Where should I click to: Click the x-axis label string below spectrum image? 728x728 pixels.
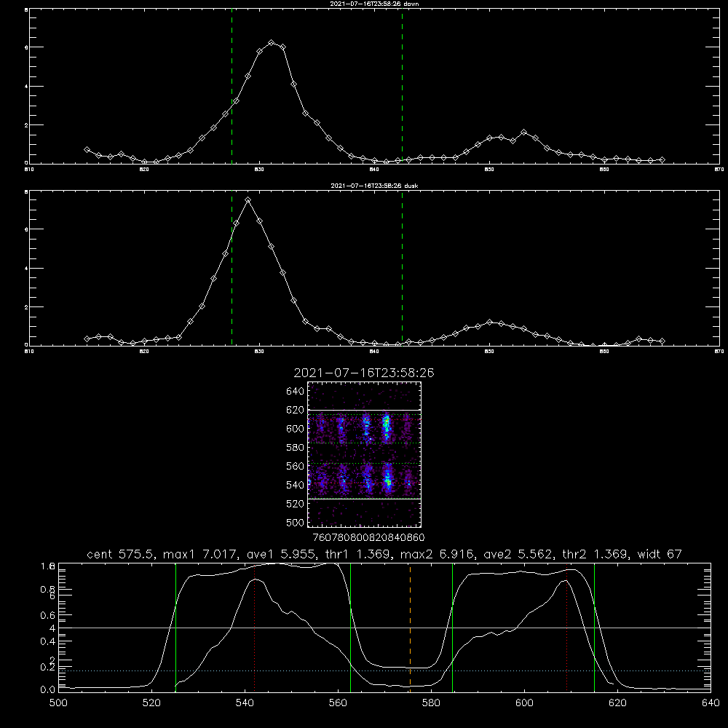point(369,538)
